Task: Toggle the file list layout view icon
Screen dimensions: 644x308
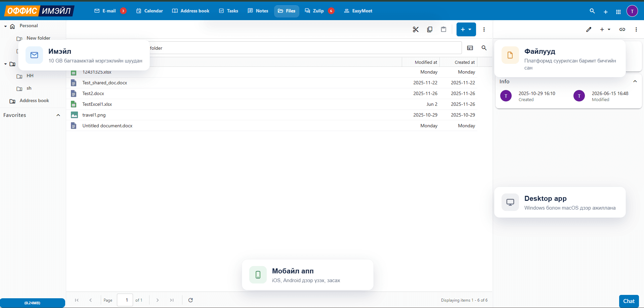Action: [x=470, y=48]
